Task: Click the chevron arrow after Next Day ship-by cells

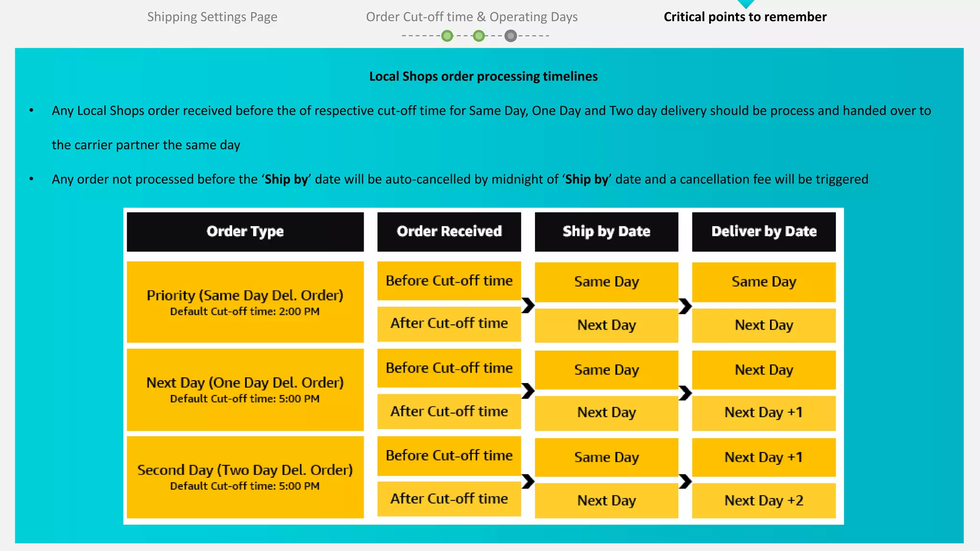Action: coord(685,393)
